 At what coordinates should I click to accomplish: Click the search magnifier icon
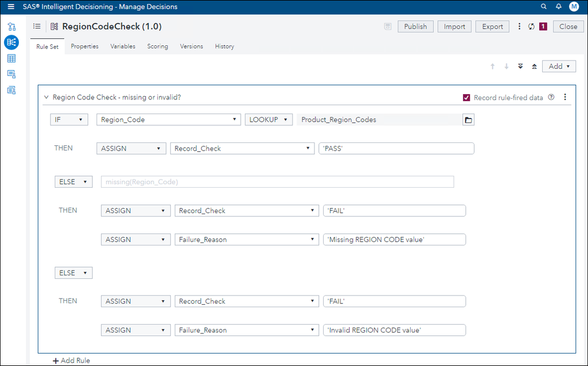(x=544, y=7)
